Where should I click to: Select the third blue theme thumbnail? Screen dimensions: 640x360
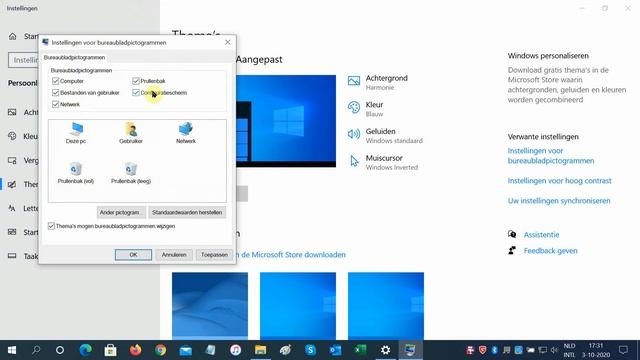[x=386, y=306]
